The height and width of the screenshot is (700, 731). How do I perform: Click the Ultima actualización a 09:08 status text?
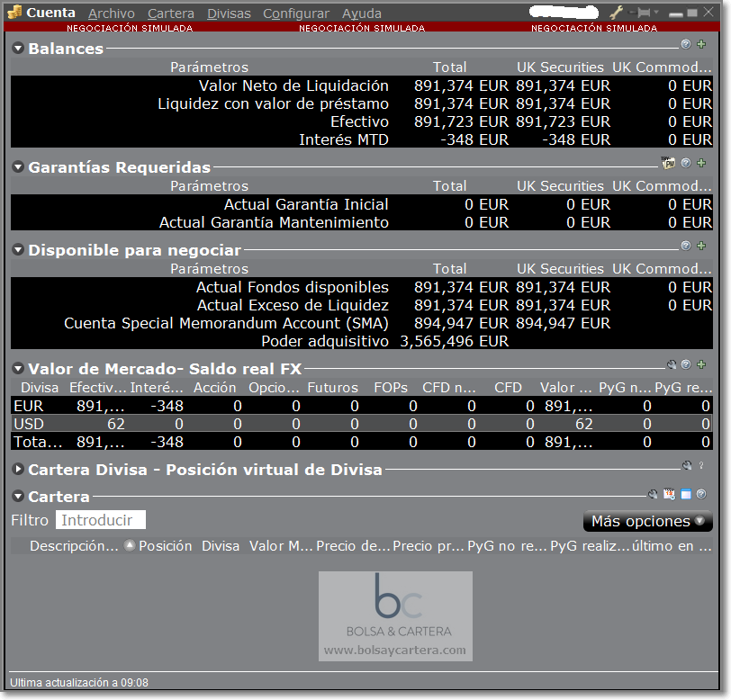pyautogui.click(x=79, y=682)
